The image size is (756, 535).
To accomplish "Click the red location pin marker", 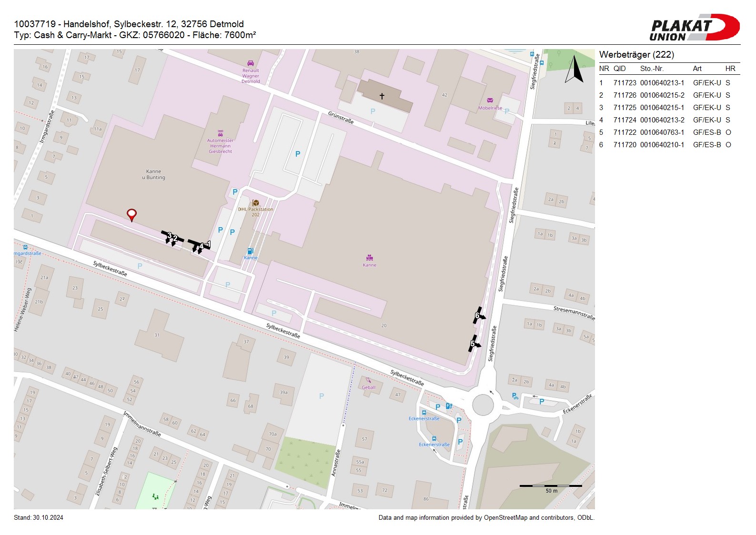I will tap(131, 214).
